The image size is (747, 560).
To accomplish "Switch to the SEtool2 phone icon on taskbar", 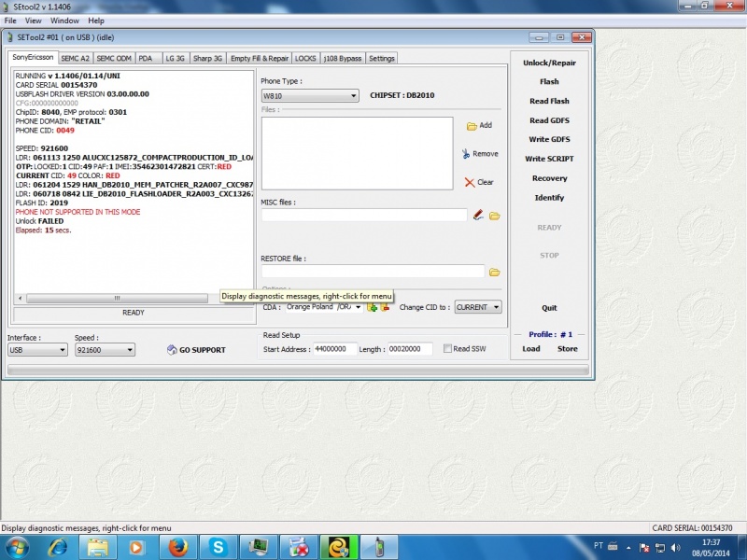I will click(x=379, y=547).
